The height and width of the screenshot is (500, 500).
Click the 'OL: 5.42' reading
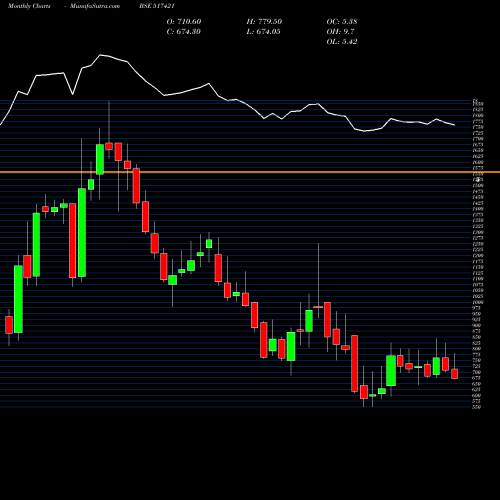[x=342, y=42]
